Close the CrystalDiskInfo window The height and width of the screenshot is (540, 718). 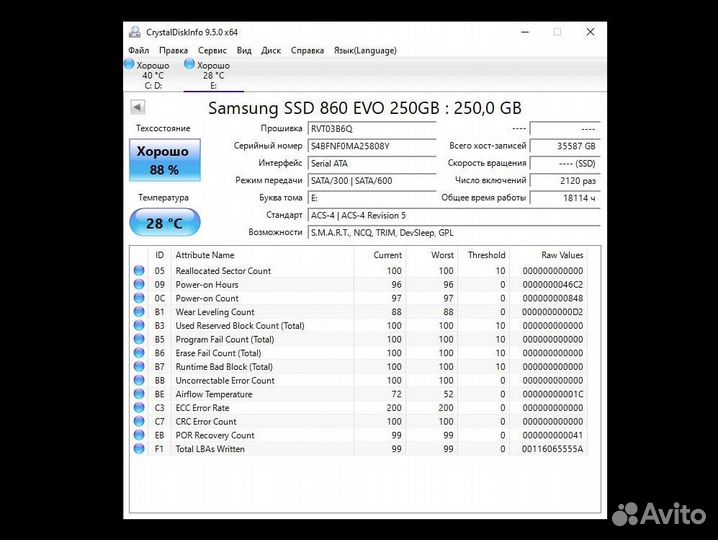click(590, 32)
